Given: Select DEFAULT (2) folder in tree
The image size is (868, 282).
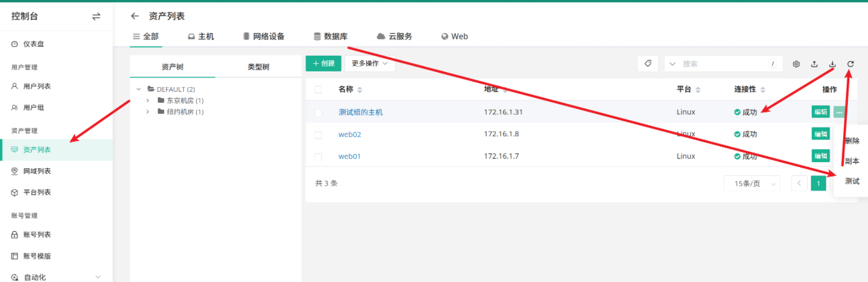Looking at the screenshot, I should (171, 89).
